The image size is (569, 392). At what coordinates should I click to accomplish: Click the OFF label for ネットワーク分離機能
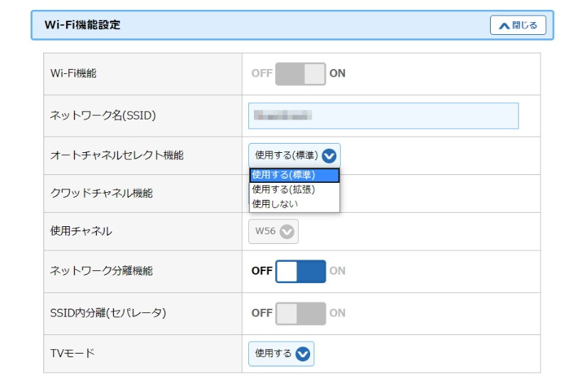pyautogui.click(x=262, y=271)
